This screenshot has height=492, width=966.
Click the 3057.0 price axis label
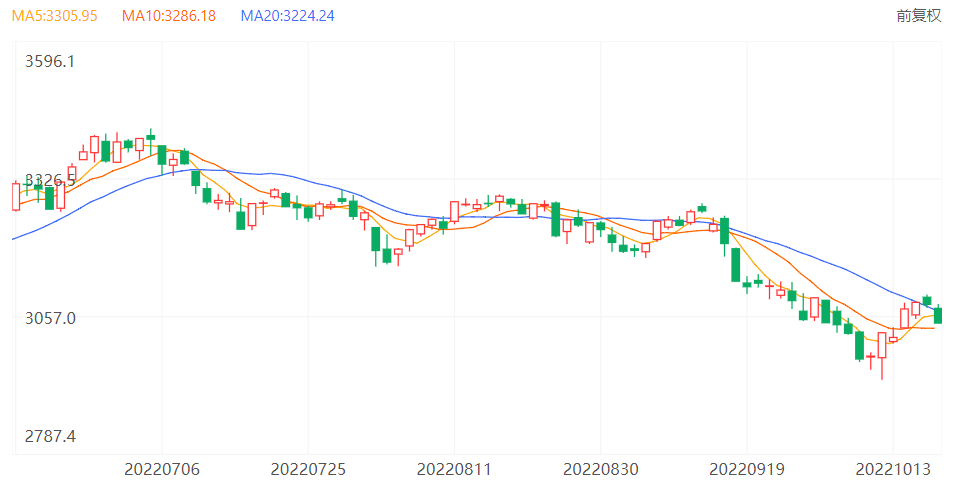50,318
